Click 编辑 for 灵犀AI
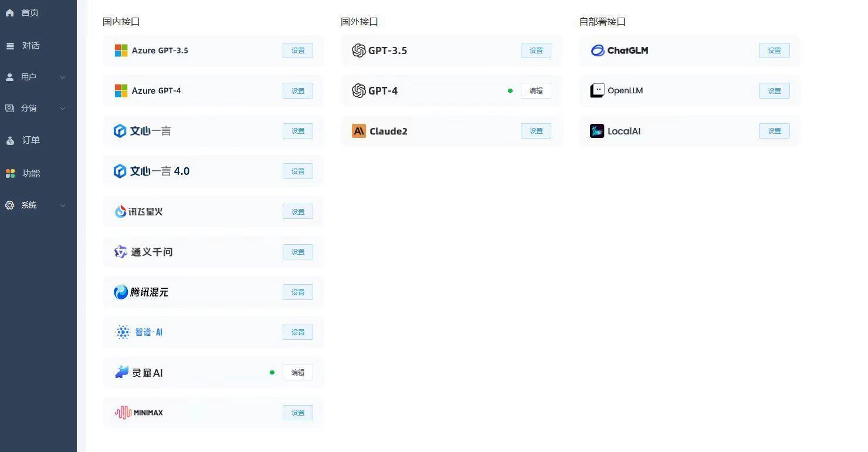The width and height of the screenshot is (868, 452). click(x=298, y=372)
